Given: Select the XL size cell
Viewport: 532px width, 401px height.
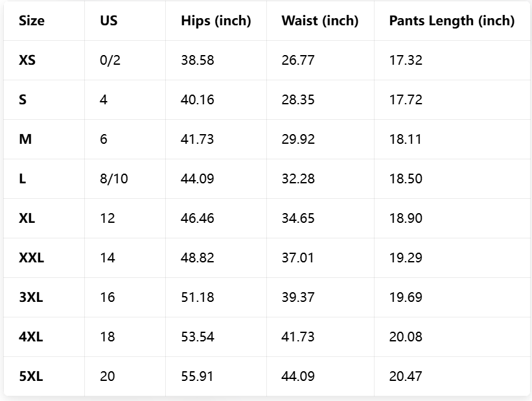Looking at the screenshot, I should click(x=27, y=218).
